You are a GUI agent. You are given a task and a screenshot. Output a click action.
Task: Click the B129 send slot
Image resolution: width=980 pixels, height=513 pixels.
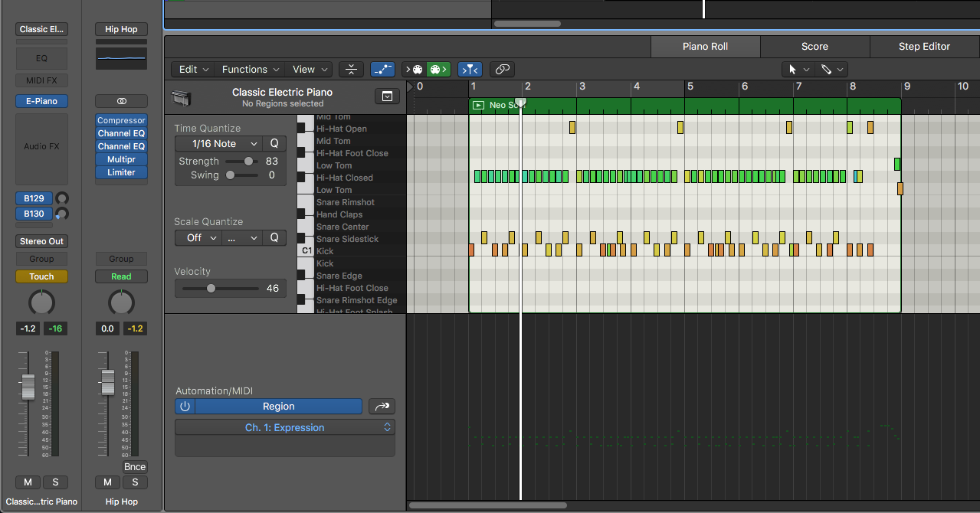tap(34, 198)
